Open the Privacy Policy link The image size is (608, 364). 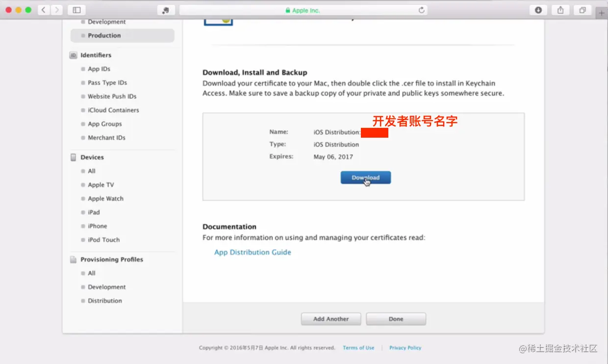(405, 348)
